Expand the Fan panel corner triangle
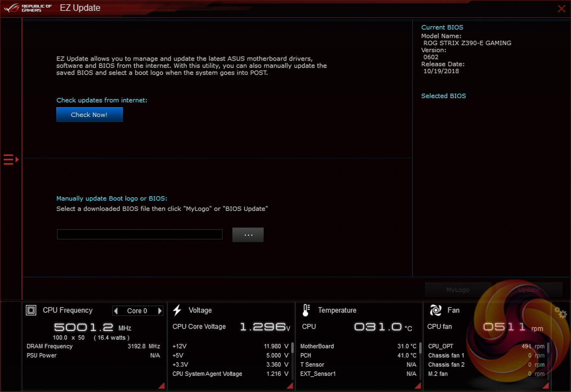This screenshot has height=392, width=571. tap(546, 386)
